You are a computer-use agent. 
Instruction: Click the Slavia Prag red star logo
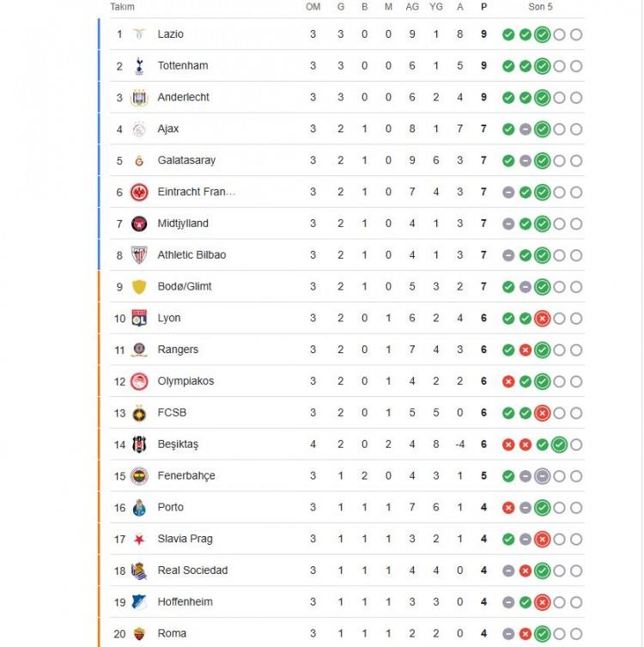click(139, 540)
